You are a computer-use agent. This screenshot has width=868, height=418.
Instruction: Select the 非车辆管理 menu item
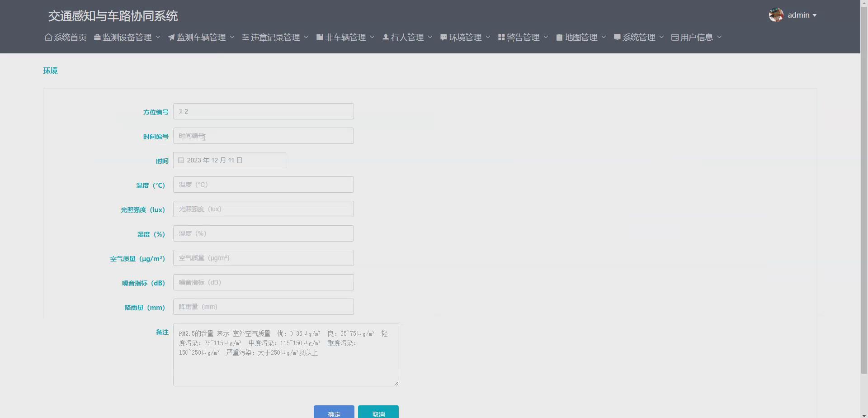[344, 37]
